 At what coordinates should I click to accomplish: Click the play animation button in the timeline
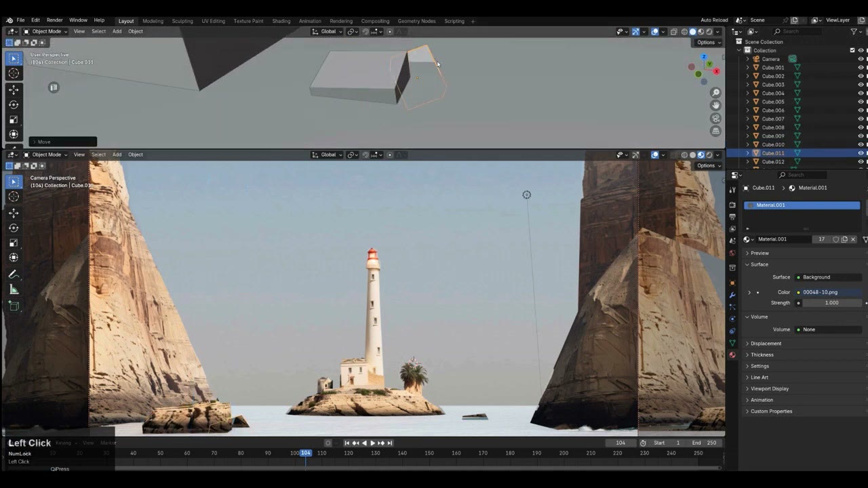coord(372,443)
